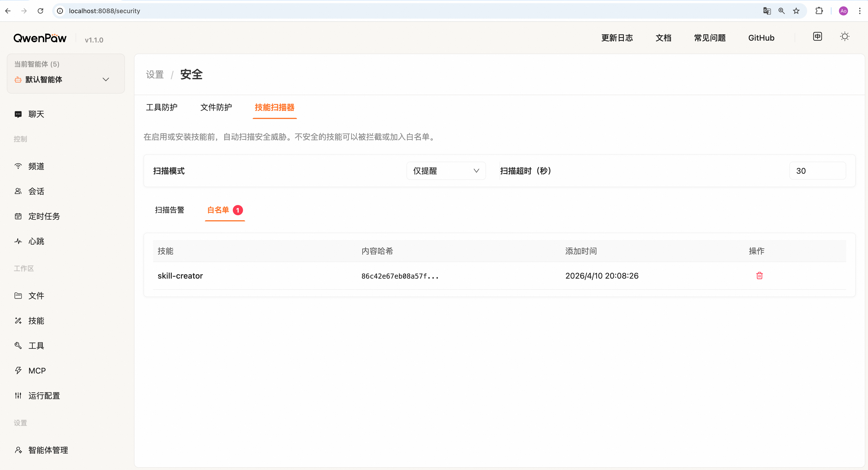Bookmark this page with the star icon
868x470 pixels.
coord(796,11)
